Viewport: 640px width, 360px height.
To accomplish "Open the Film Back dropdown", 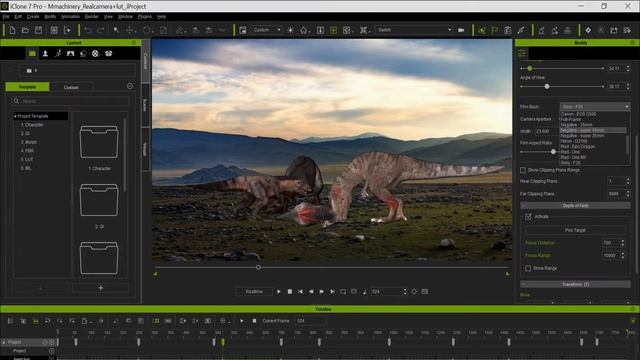I will pos(595,107).
